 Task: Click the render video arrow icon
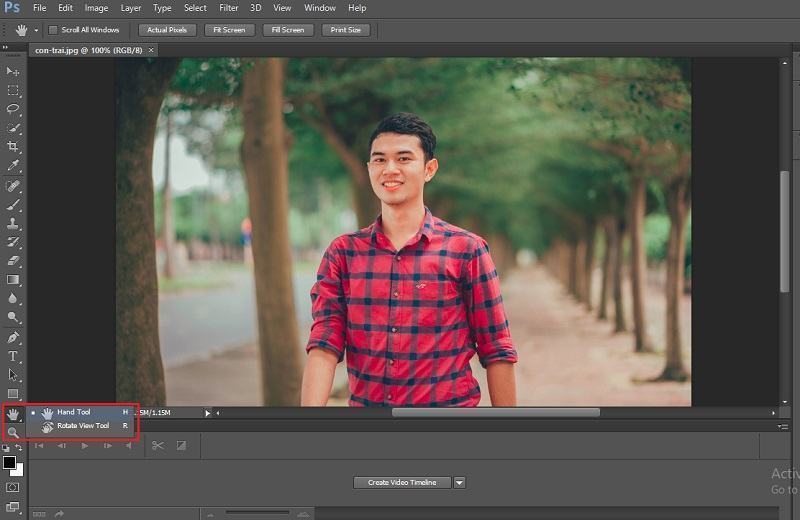(59, 514)
